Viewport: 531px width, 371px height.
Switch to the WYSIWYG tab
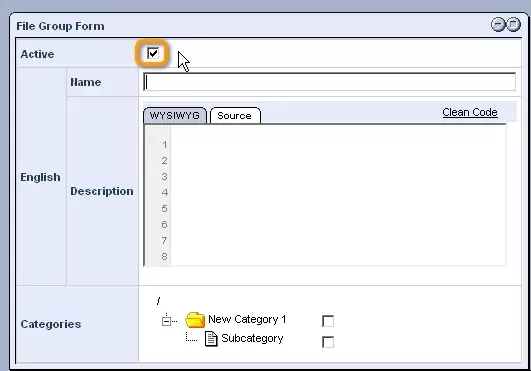175,115
